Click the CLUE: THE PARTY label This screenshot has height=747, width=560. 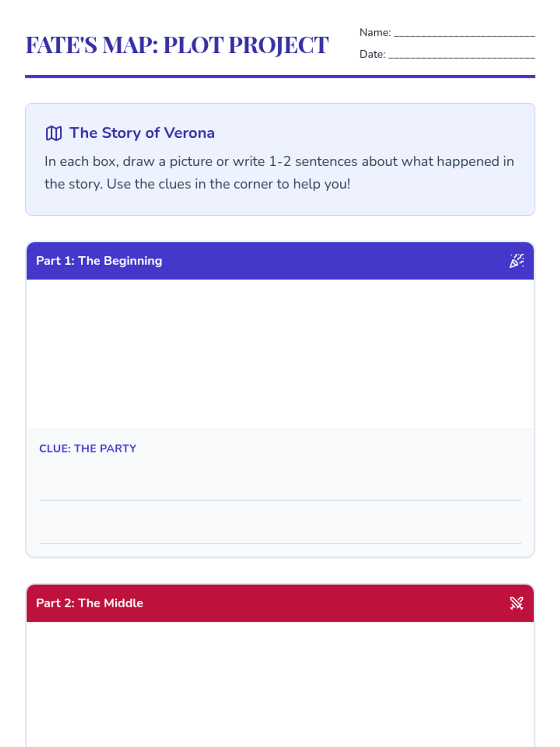[x=88, y=448]
